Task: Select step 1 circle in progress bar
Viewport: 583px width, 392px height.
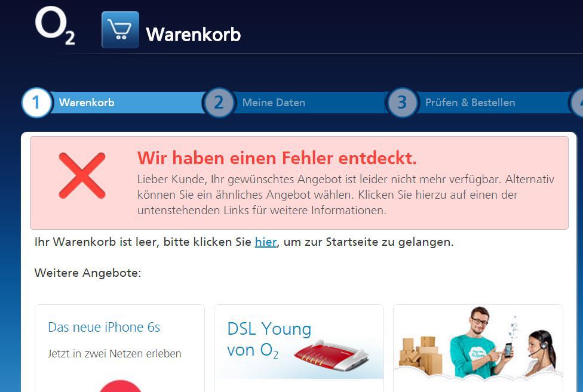Action: pyautogui.click(x=36, y=103)
